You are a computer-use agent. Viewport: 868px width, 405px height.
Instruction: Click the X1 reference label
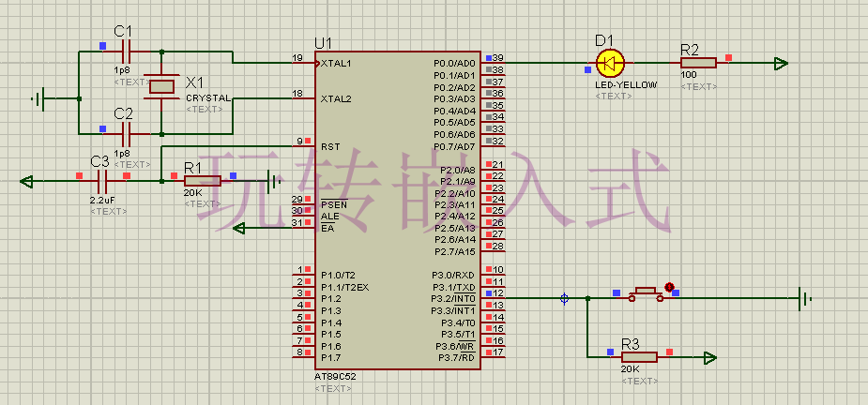194,83
